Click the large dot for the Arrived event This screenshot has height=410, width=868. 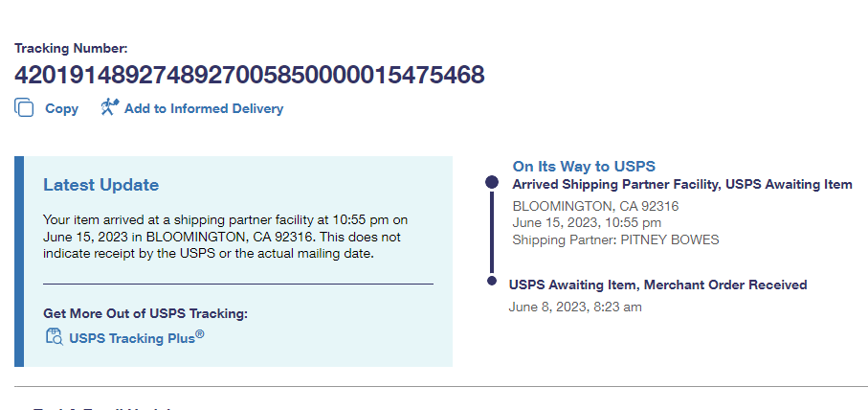492,182
